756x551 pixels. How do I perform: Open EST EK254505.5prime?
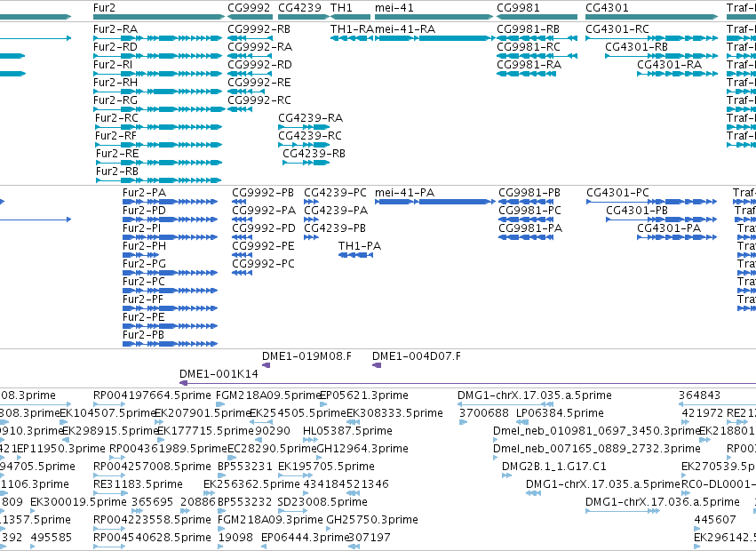click(298, 413)
